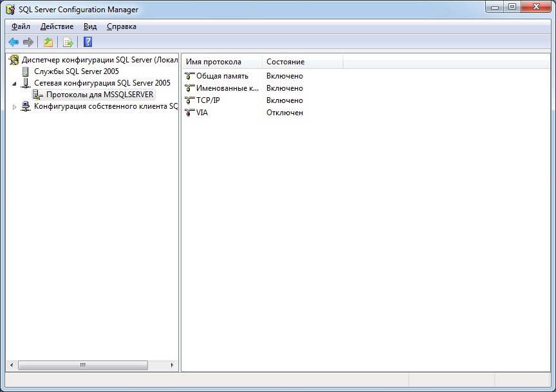This screenshot has height=392, width=556.
Task: Select Службы SQL Server 2005 tree item
Action: pyautogui.click(x=76, y=71)
